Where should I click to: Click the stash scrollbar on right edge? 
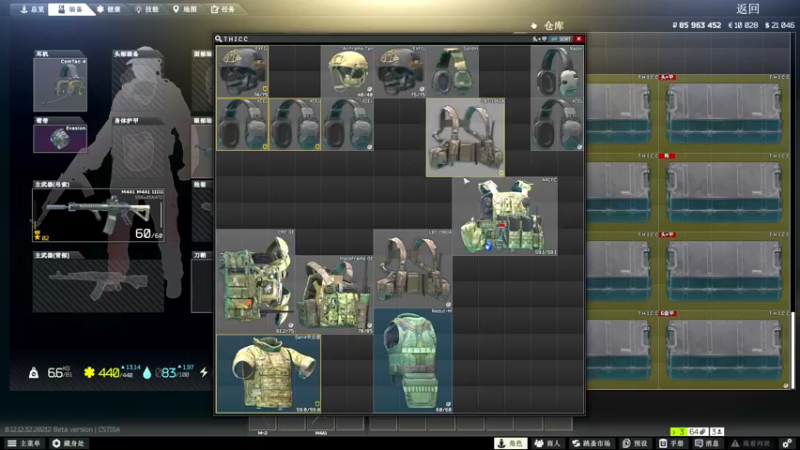pos(792,349)
